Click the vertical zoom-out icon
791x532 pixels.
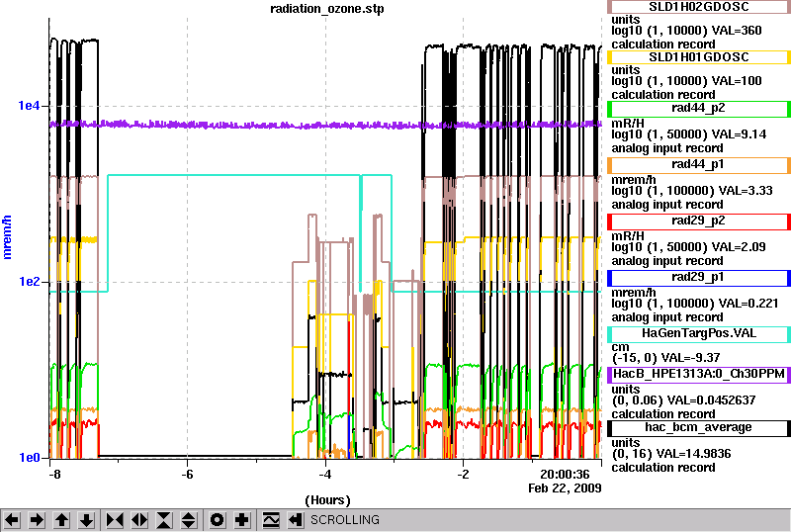coord(189,520)
